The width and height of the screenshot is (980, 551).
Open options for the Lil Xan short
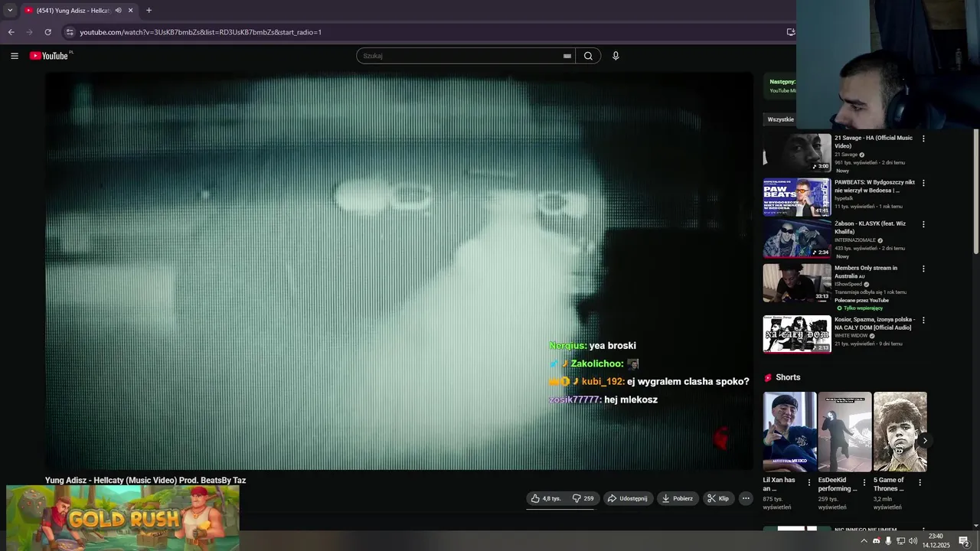pyautogui.click(x=809, y=483)
